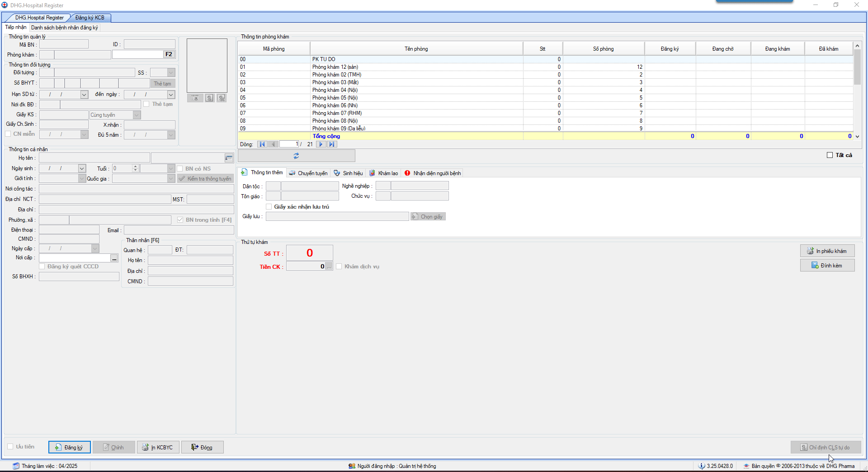The width and height of the screenshot is (868, 472).
Task: Switch to the Tiếp nhận tab
Action: [x=16, y=28]
